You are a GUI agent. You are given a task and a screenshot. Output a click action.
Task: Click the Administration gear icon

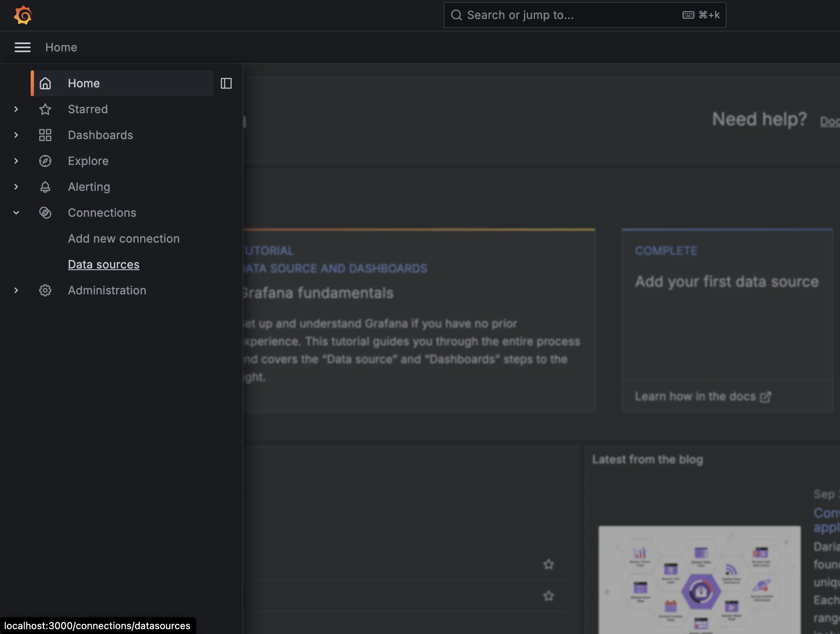pos(45,290)
